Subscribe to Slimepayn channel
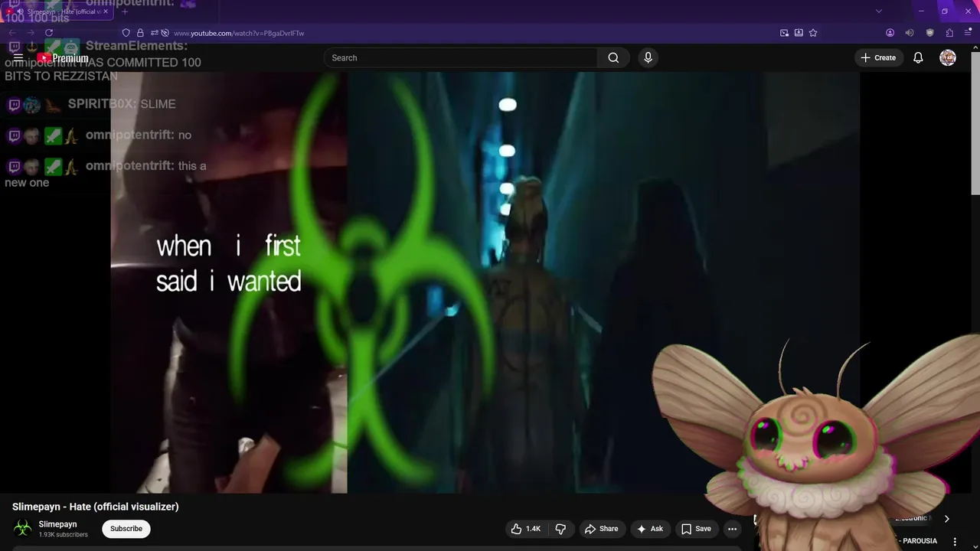This screenshot has width=980, height=551. pyautogui.click(x=126, y=529)
